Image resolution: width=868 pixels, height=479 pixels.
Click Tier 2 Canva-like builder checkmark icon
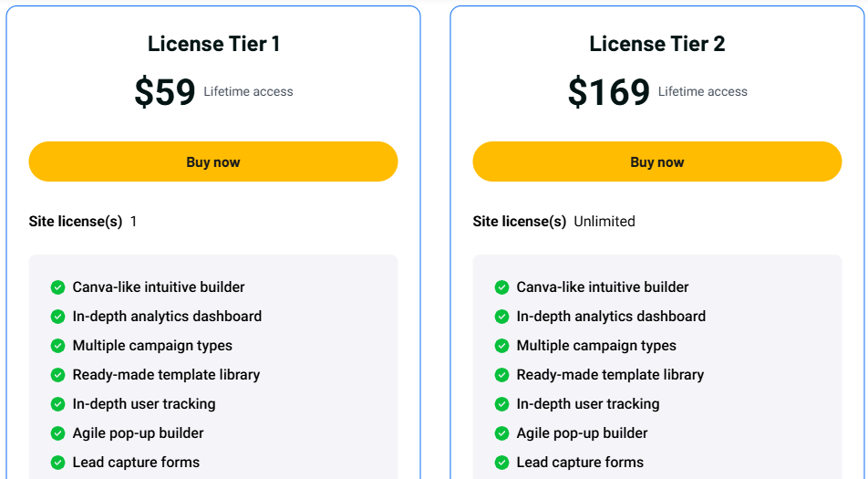tap(501, 287)
